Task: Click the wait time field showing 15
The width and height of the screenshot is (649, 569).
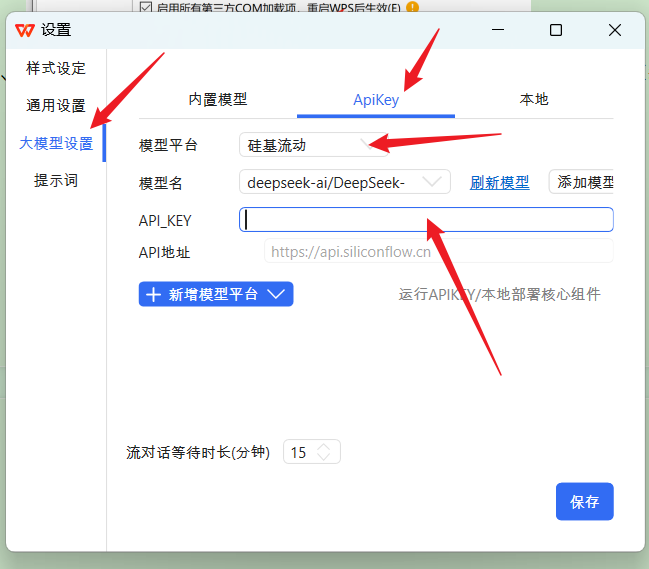Action: pos(312,452)
